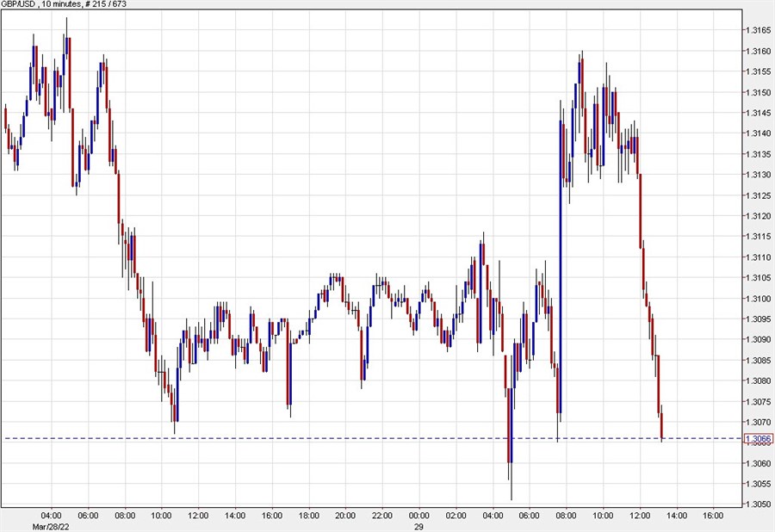Click the 14:00 label nearest the right edge of time axis
Image resolution: width=775 pixels, height=532 pixels.
tap(676, 516)
